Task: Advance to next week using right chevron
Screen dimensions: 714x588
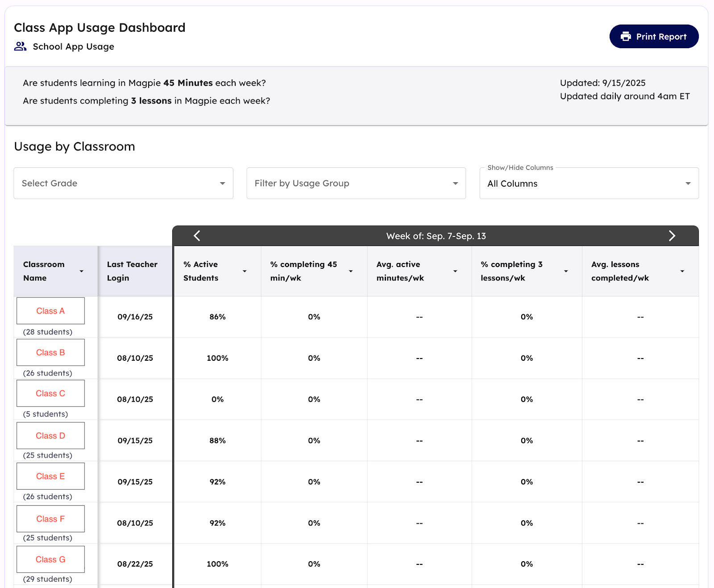Action: [x=672, y=236]
